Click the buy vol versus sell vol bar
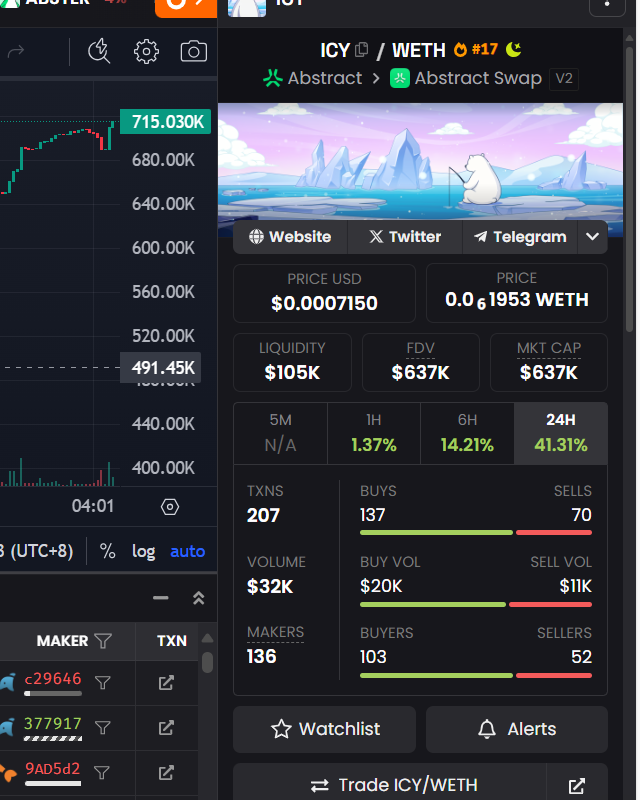Screen dimensions: 640x800 pos(476,605)
